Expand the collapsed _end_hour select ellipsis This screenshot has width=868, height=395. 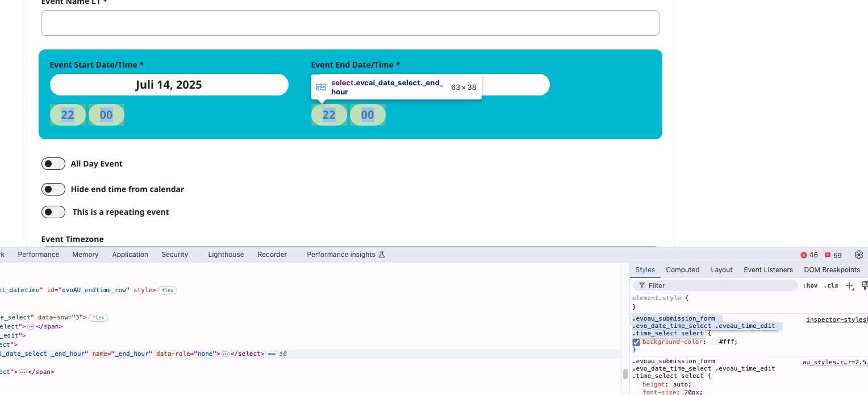pyautogui.click(x=225, y=354)
